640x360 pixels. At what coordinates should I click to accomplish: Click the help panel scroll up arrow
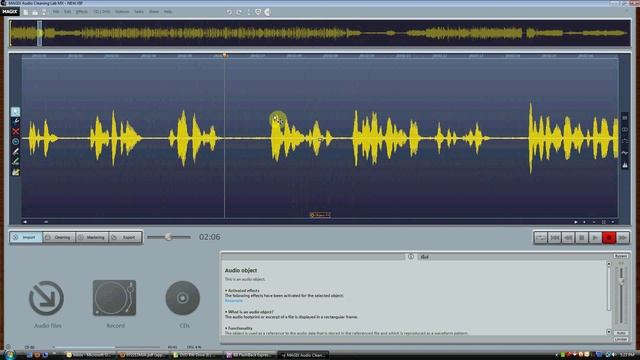[609, 264]
